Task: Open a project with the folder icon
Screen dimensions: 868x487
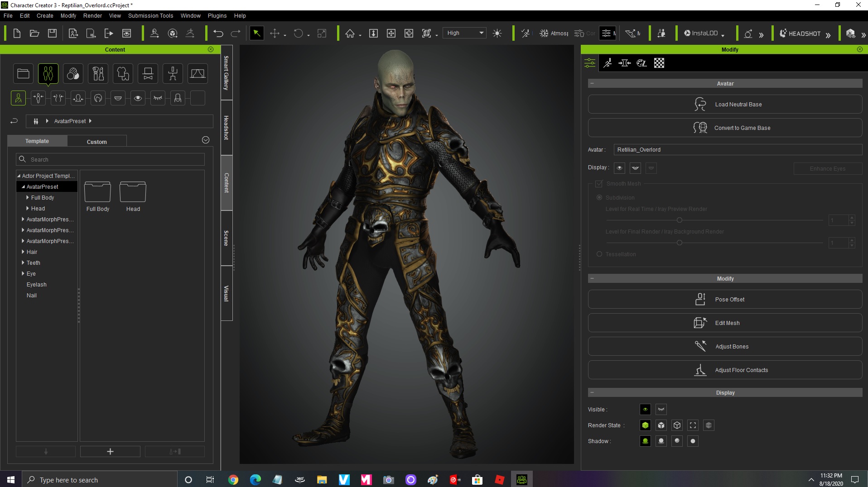Action: coord(34,33)
